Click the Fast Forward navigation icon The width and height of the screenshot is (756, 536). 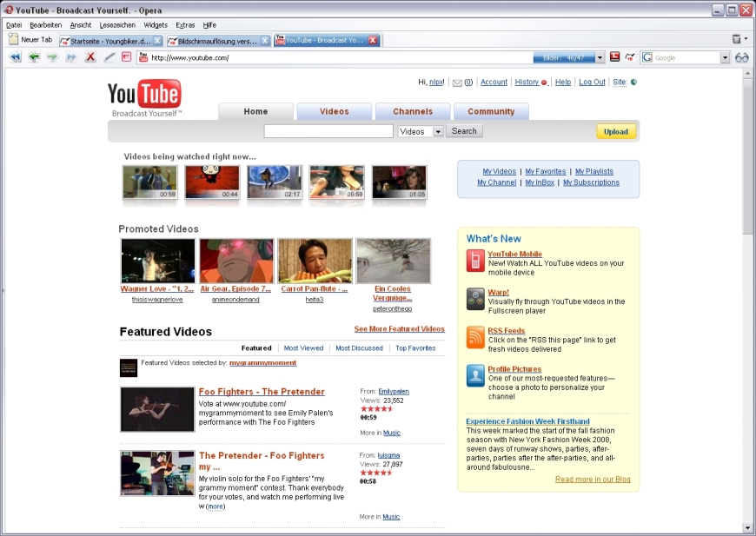pos(71,57)
